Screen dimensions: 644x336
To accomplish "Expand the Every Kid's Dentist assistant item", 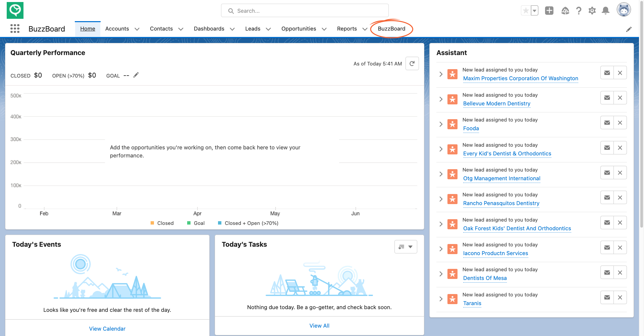I will click(x=441, y=149).
